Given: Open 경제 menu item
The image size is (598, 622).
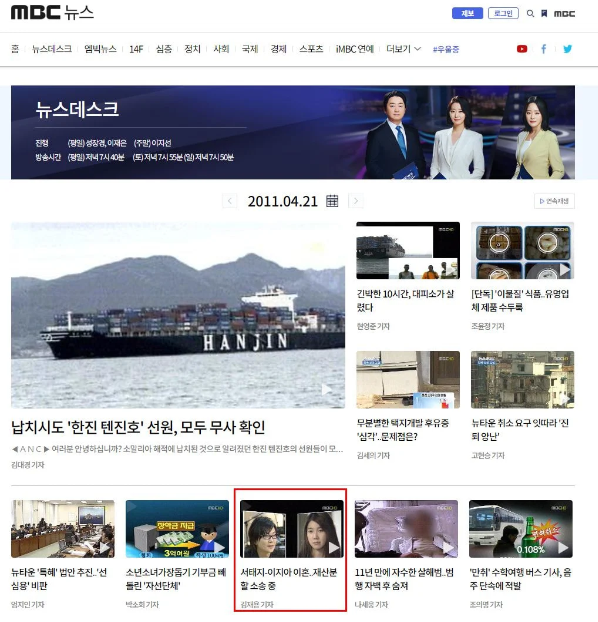Looking at the screenshot, I should pos(279,49).
